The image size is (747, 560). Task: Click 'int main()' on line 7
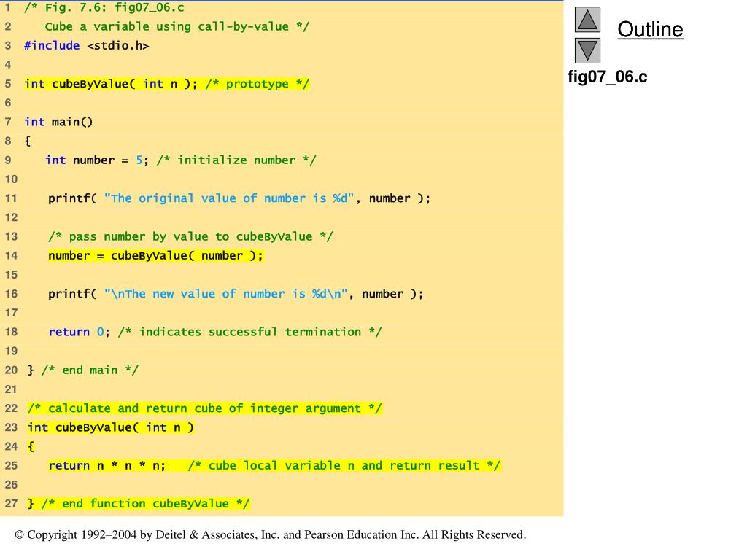(x=58, y=122)
